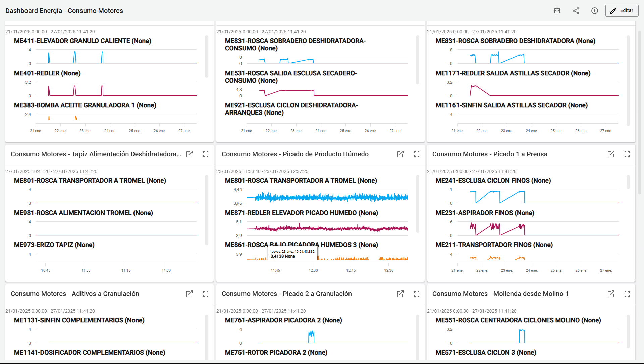Fullscreen the Picado 1 a Prensa panel
The height and width of the screenshot is (364, 644).
[x=627, y=154]
